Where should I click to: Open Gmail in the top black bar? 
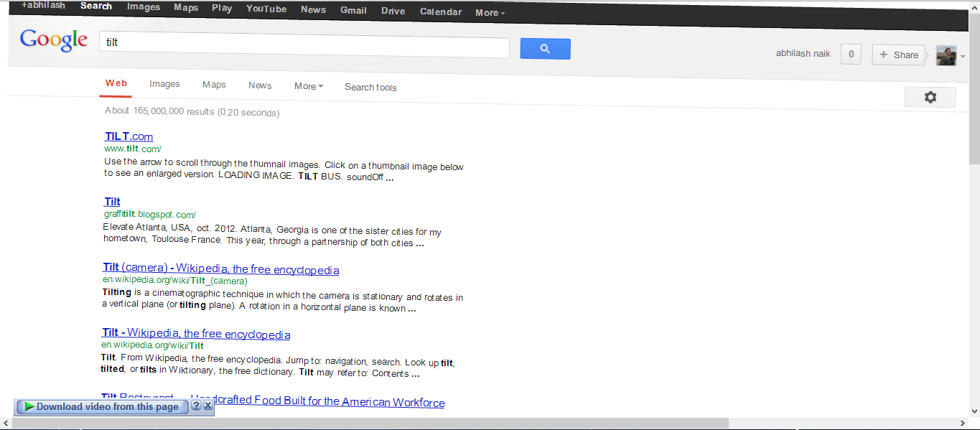[x=353, y=10]
